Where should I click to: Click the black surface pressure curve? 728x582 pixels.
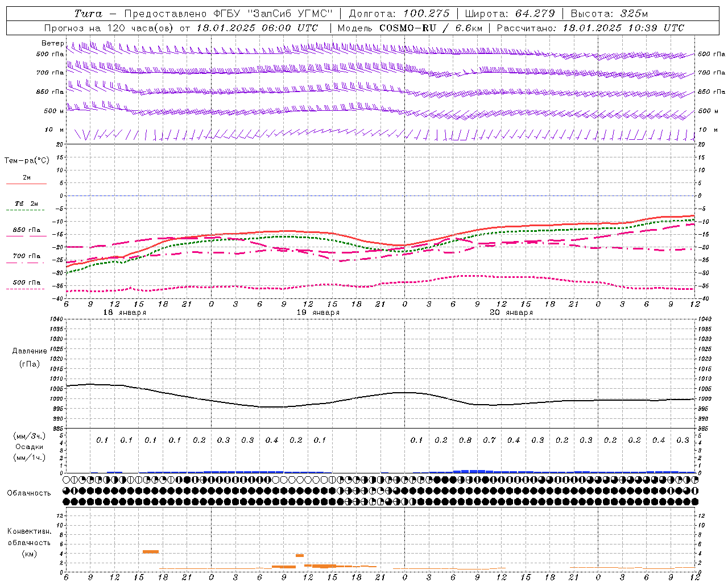(x=381, y=396)
